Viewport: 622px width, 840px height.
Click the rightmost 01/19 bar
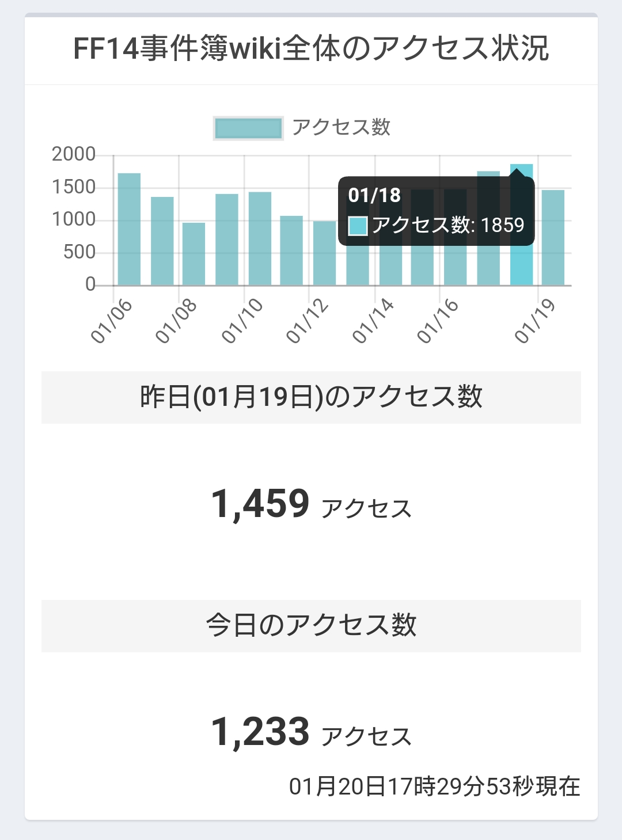553,238
